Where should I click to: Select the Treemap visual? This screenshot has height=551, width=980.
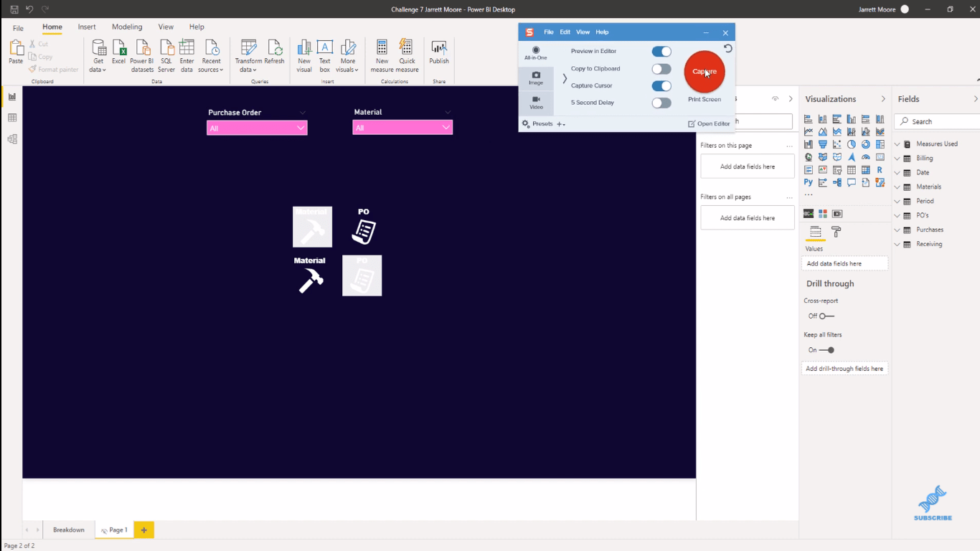(x=880, y=145)
